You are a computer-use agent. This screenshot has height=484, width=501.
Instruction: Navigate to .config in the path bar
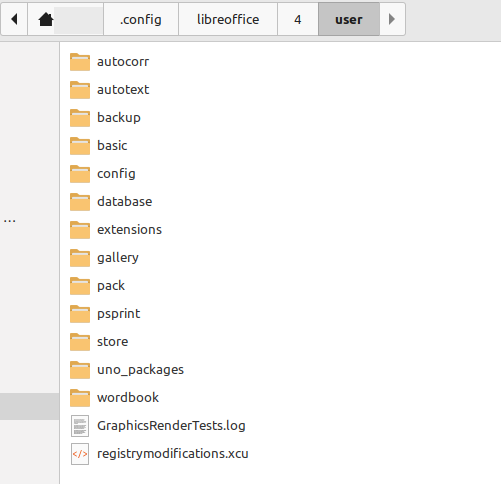[141, 19]
